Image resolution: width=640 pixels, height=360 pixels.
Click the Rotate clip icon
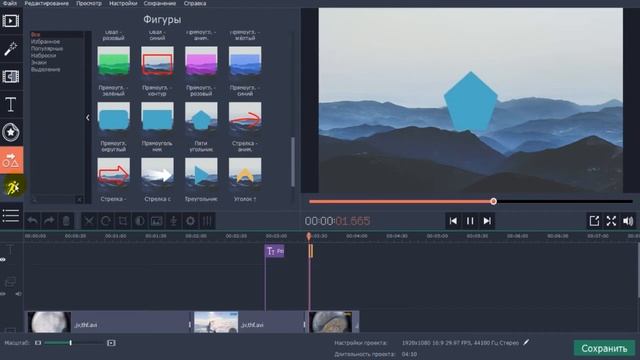(106, 221)
